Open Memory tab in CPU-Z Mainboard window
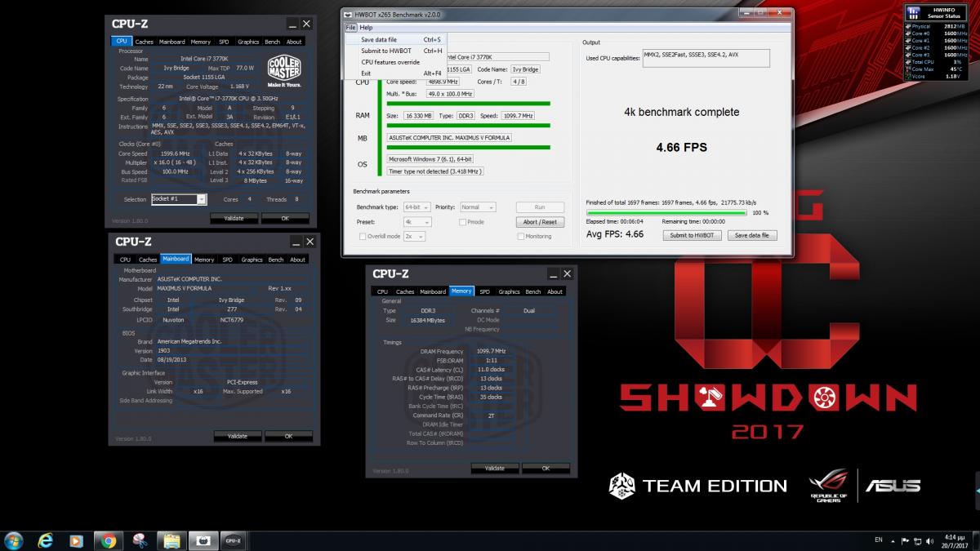 (x=204, y=260)
